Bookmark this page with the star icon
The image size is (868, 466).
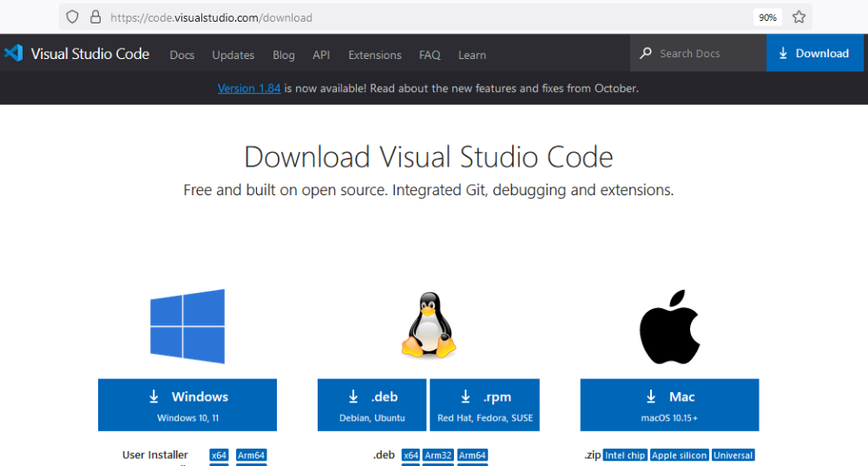click(799, 17)
